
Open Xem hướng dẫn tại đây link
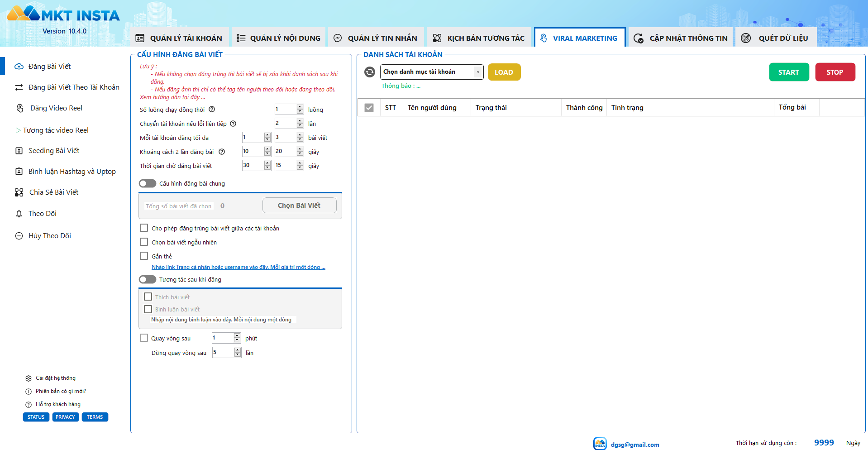coord(172,97)
